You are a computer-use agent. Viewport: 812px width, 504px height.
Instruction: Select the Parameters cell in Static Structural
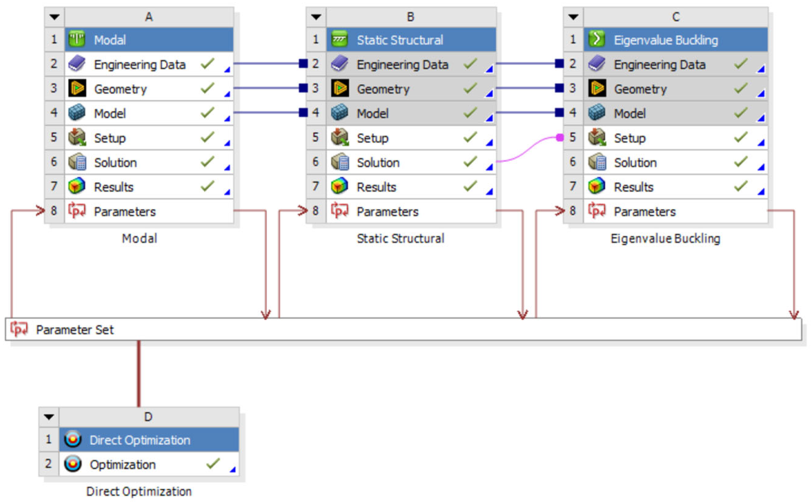point(387,212)
